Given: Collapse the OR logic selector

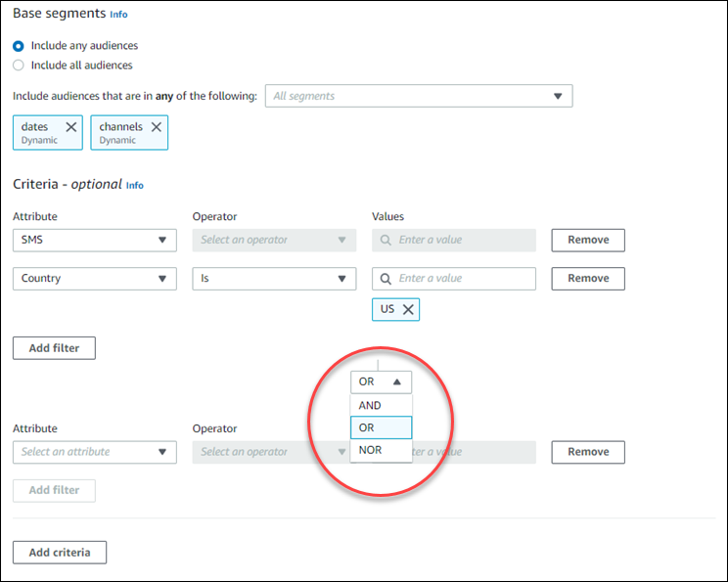Looking at the screenshot, I should click(x=381, y=381).
